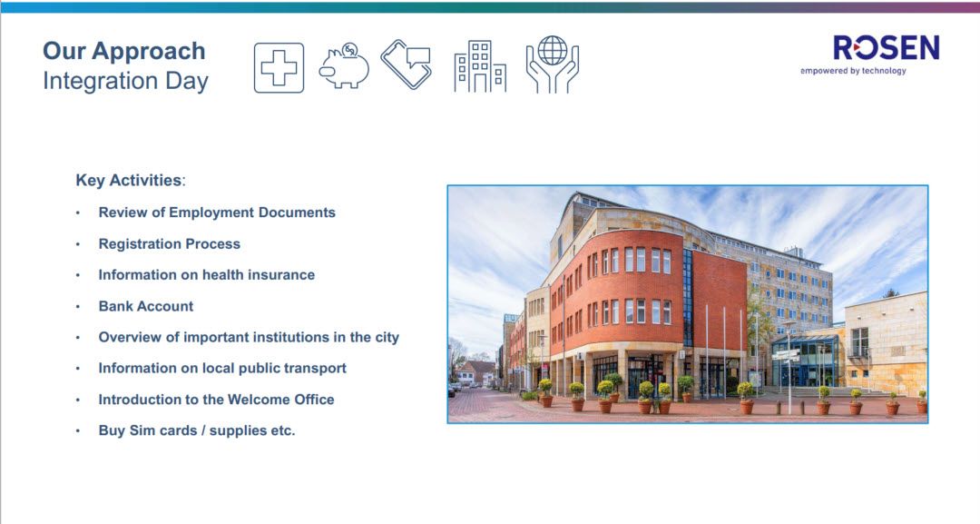Click the "Key Activities" label

tap(131, 180)
